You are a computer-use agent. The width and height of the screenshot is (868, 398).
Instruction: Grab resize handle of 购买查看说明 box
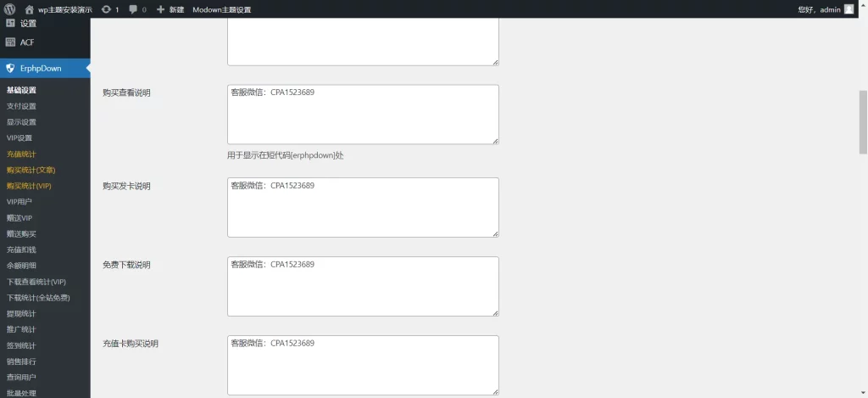tap(495, 141)
